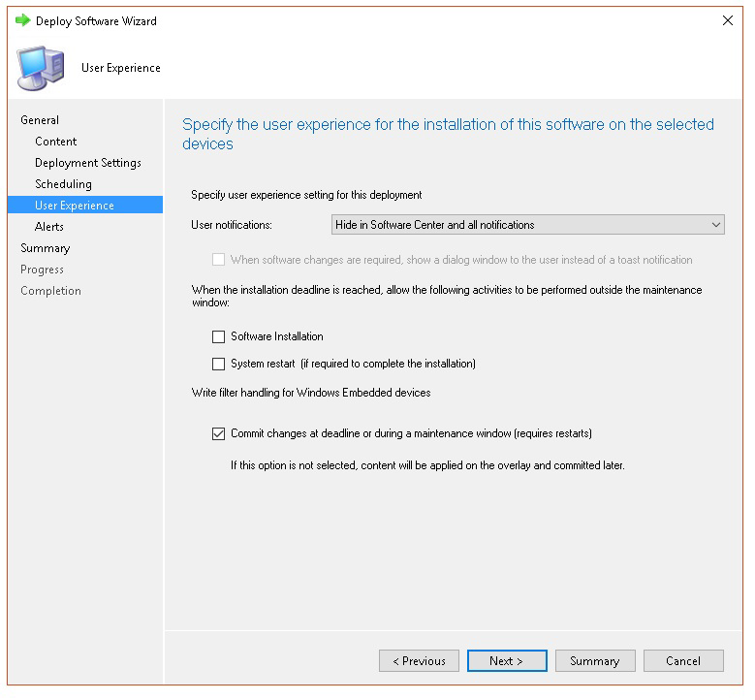
Task: Open the Alerts step
Action: [x=49, y=227]
